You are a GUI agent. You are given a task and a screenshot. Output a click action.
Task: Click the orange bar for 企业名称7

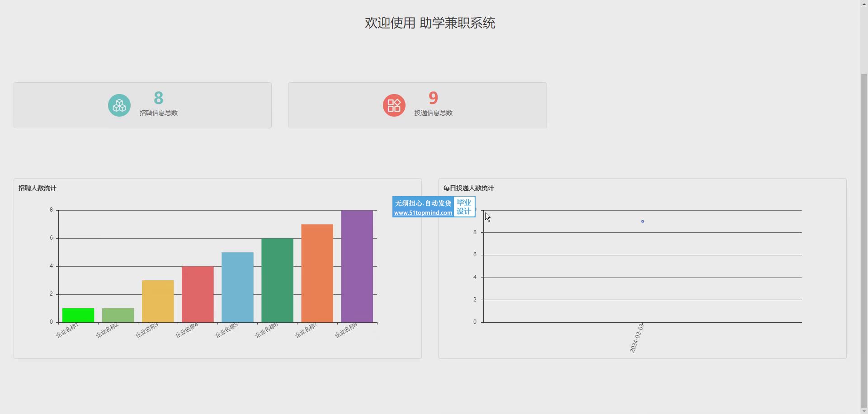pyautogui.click(x=317, y=273)
